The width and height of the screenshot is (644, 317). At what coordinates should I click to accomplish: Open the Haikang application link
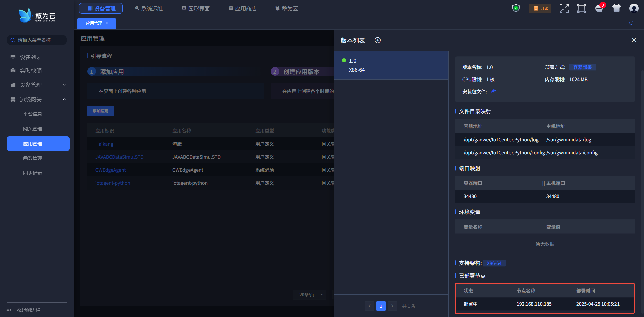click(104, 144)
